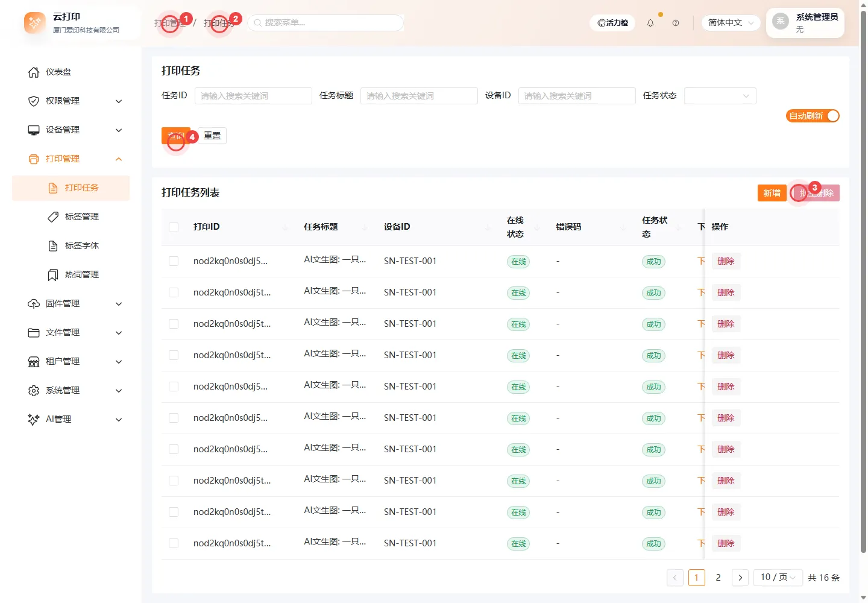Open the help question mark icon
Viewport: 868px width, 603px height.
pos(676,23)
